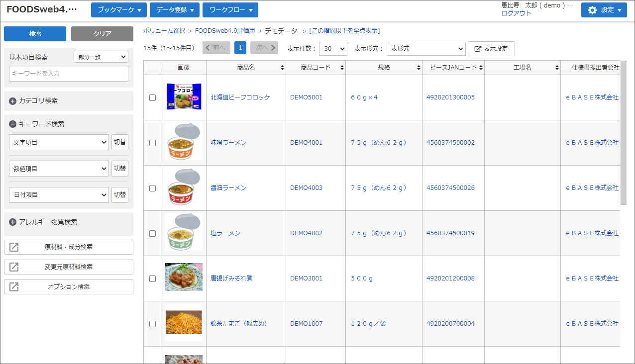Click 切替 next to 数値項目
This screenshot has width=635, height=364.
[119, 169]
